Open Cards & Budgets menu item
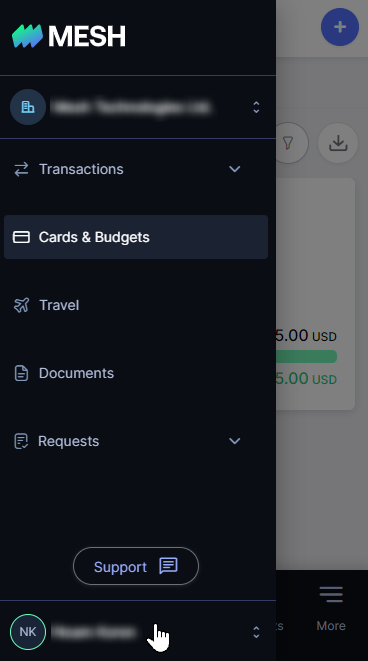This screenshot has height=661, width=368. (x=136, y=237)
